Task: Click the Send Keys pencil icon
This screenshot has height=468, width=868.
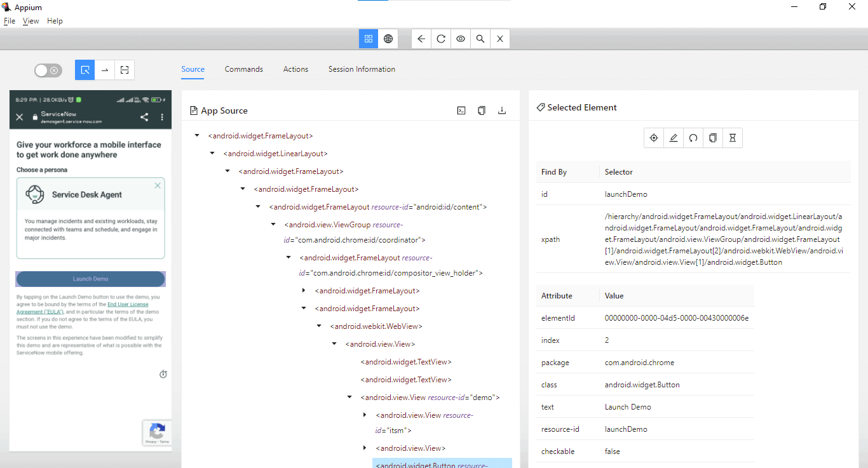Action: coord(674,138)
